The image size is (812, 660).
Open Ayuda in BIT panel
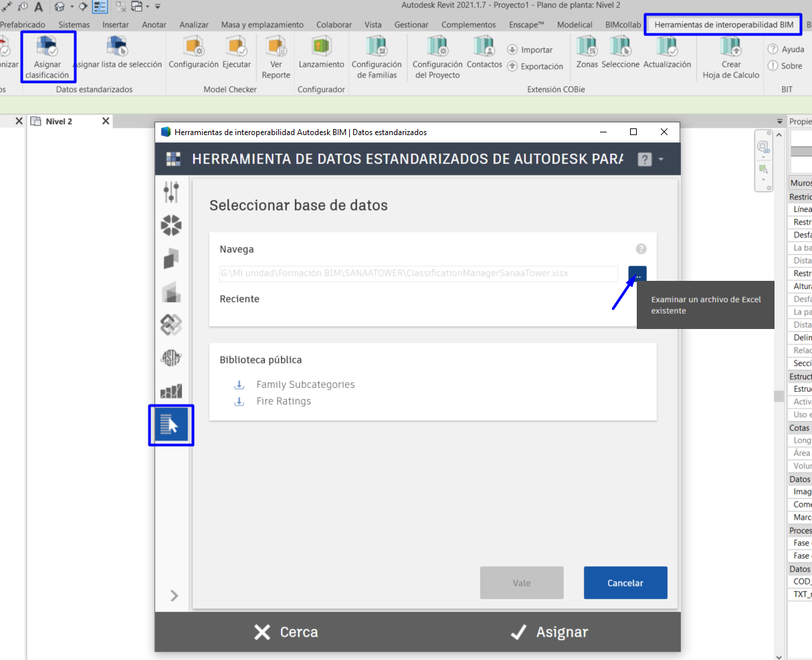pyautogui.click(x=786, y=49)
